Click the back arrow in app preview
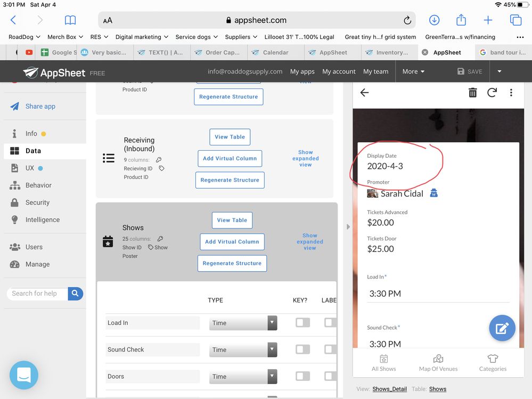Image resolution: width=532 pixels, height=399 pixels. pos(364,92)
